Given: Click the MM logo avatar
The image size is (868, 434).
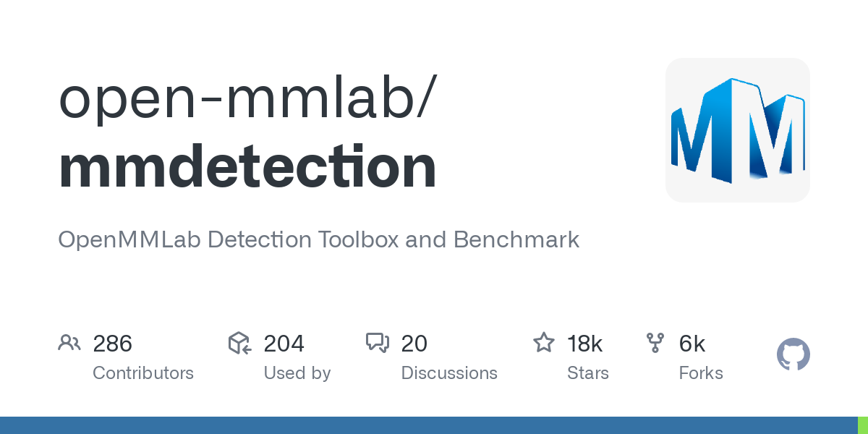Looking at the screenshot, I should click(x=737, y=130).
